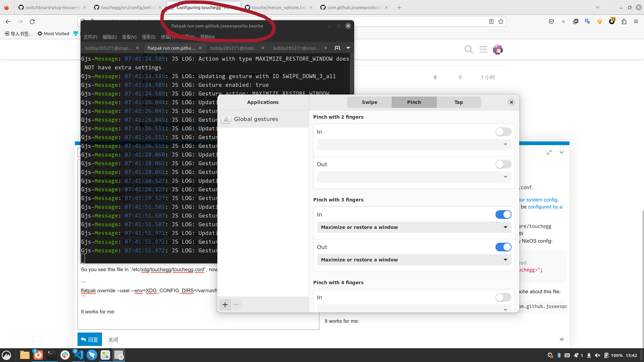The height and width of the screenshot is (362, 644).
Task: Cancel reply with the 关闭 link
Action: (113, 340)
